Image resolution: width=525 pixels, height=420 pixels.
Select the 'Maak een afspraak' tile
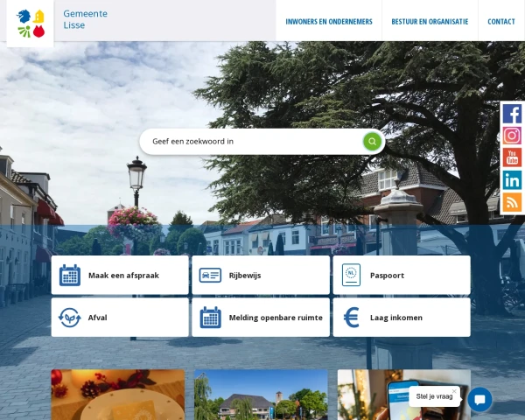tap(120, 275)
